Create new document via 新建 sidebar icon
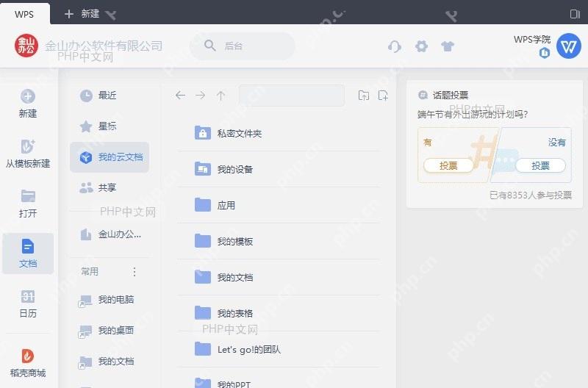The image size is (588, 388). tap(28, 104)
